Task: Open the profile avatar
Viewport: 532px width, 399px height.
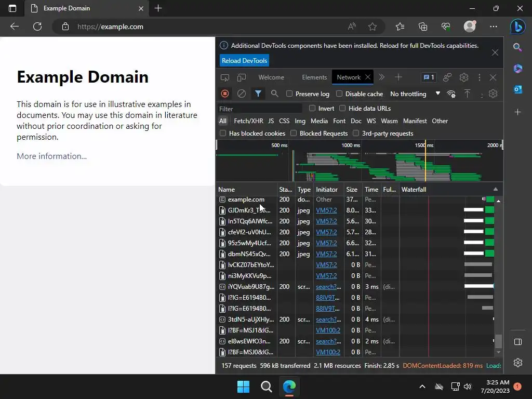Action: (x=470, y=26)
